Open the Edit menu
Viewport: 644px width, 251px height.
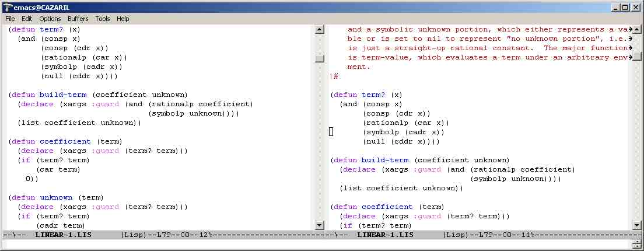click(x=27, y=19)
